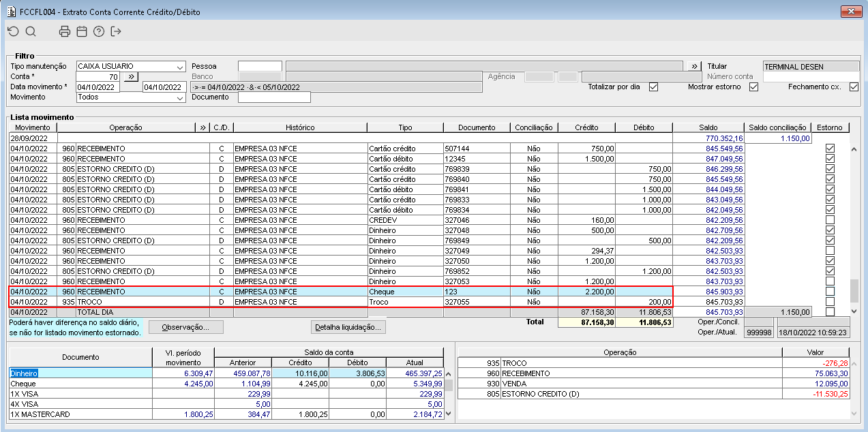Click the movement list vertical scrollbar thumb
This screenshot has height=432, width=868.
pos(854,290)
